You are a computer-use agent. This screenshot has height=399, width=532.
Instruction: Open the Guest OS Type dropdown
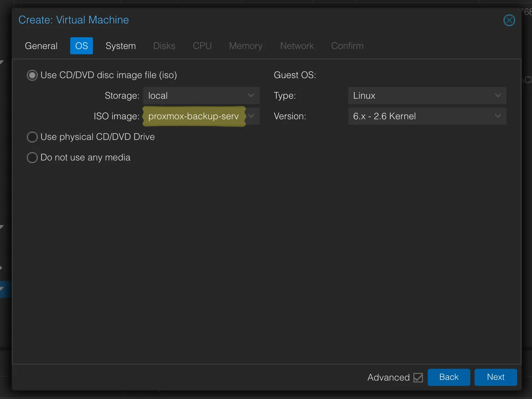pos(427,95)
